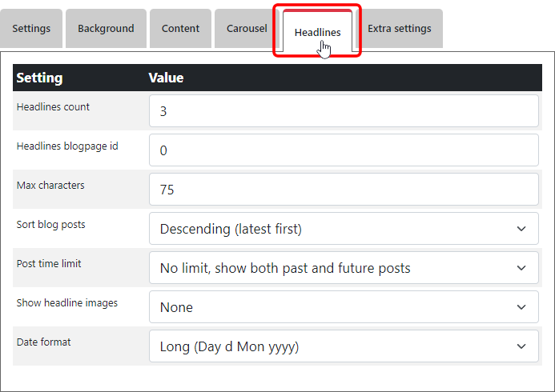
Task: Click the "Date format" label text
Action: [43, 342]
